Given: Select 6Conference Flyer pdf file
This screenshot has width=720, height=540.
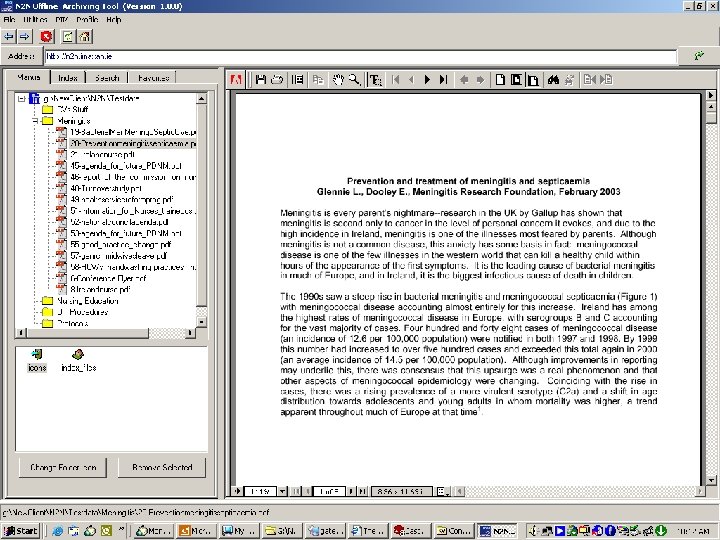Looking at the screenshot, I should [x=108, y=278].
